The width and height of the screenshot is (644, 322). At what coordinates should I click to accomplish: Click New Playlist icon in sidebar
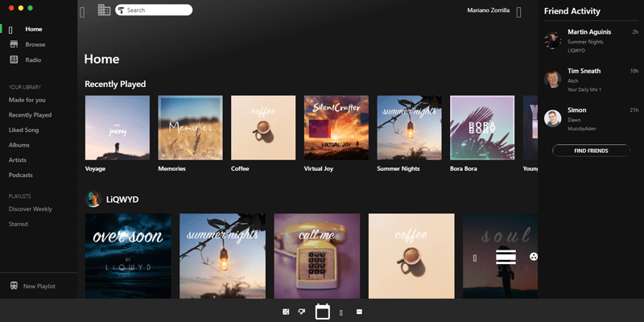coord(14,286)
